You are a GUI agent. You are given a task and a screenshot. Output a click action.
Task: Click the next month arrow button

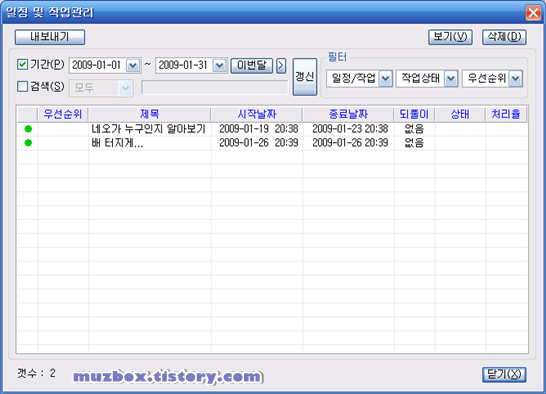(281, 65)
